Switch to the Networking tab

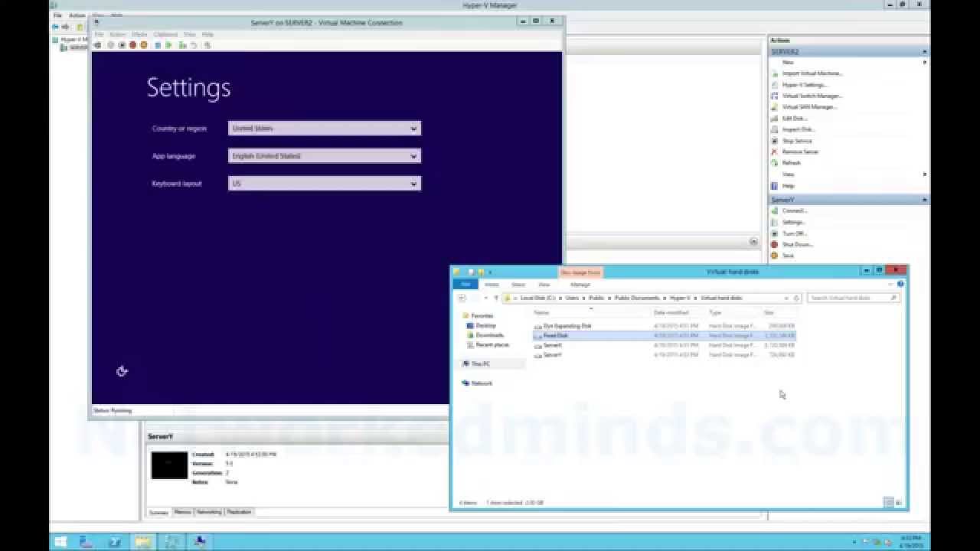pos(209,512)
